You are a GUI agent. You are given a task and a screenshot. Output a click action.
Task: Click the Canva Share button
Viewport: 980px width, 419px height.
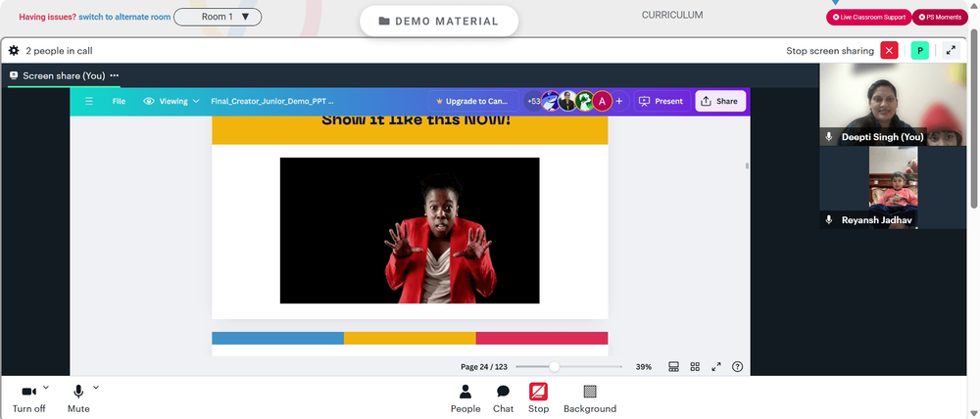click(720, 101)
